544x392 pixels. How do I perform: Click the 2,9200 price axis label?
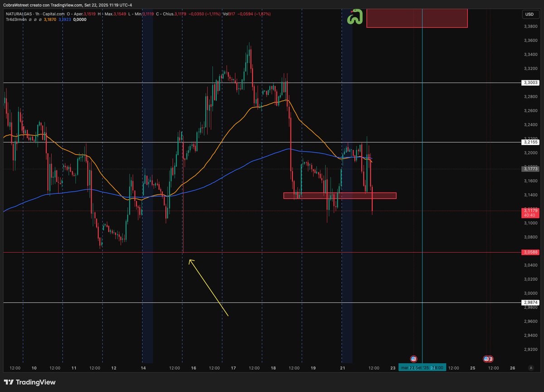tap(530, 349)
